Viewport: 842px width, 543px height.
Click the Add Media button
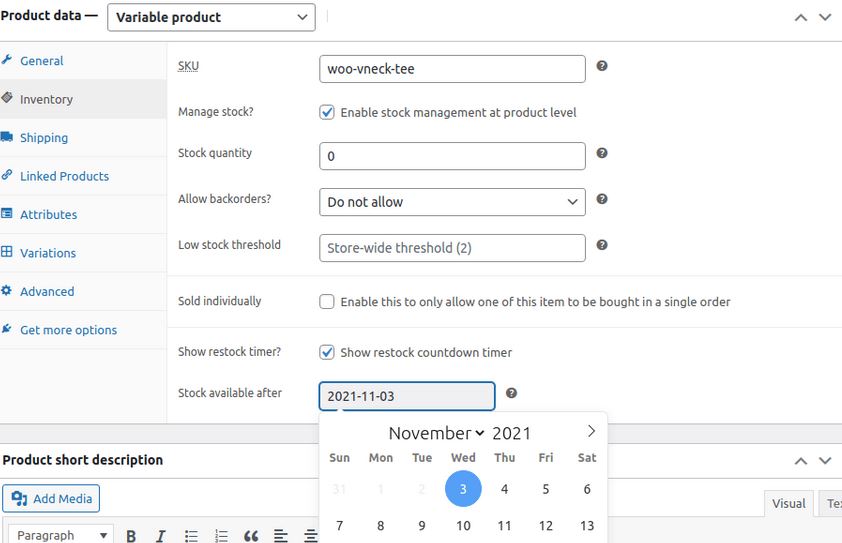click(x=51, y=498)
